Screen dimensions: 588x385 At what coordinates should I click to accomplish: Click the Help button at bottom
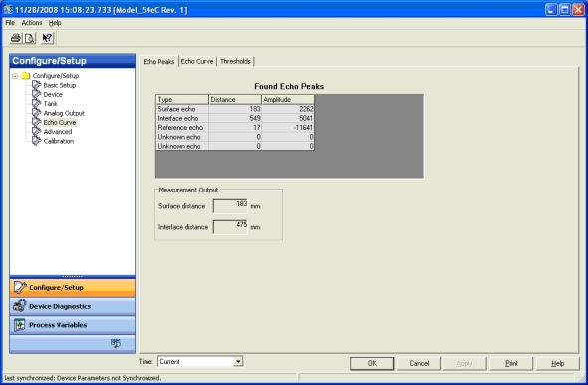click(x=558, y=364)
